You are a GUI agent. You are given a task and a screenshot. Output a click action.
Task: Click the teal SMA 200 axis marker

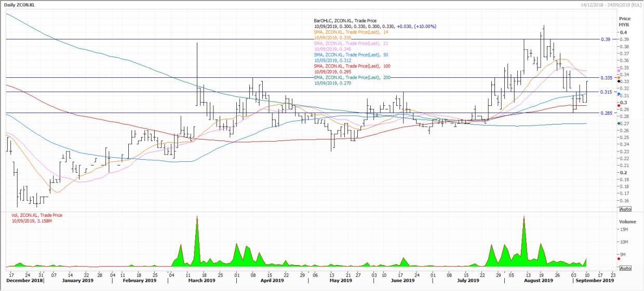pos(618,123)
